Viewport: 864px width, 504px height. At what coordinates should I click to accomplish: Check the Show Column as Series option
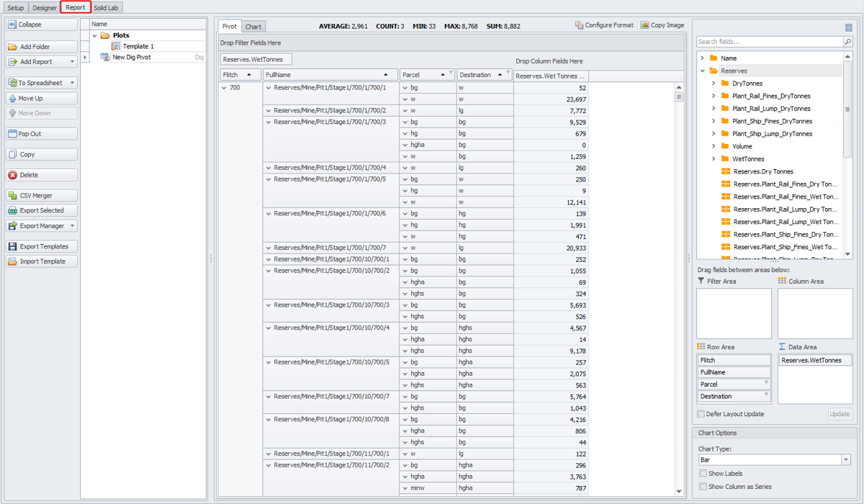point(703,487)
